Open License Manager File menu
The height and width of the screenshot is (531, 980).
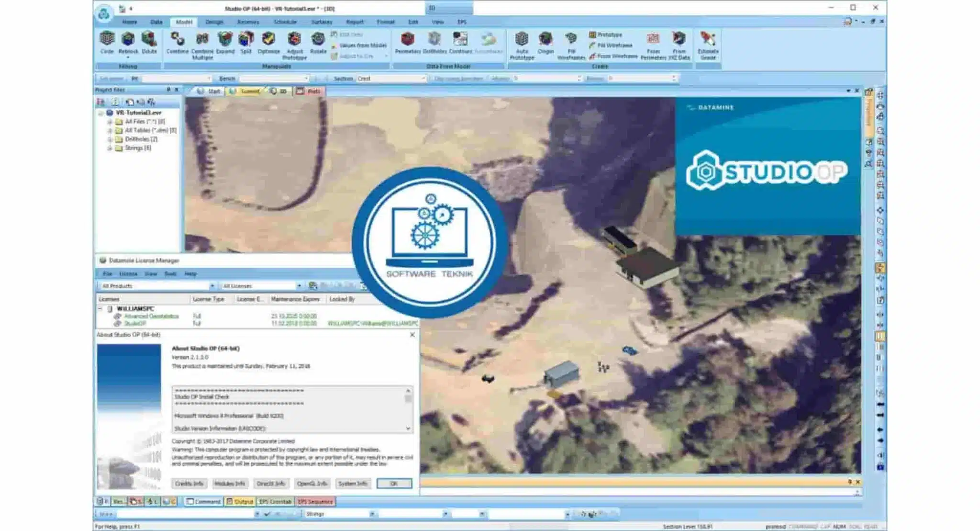click(108, 274)
